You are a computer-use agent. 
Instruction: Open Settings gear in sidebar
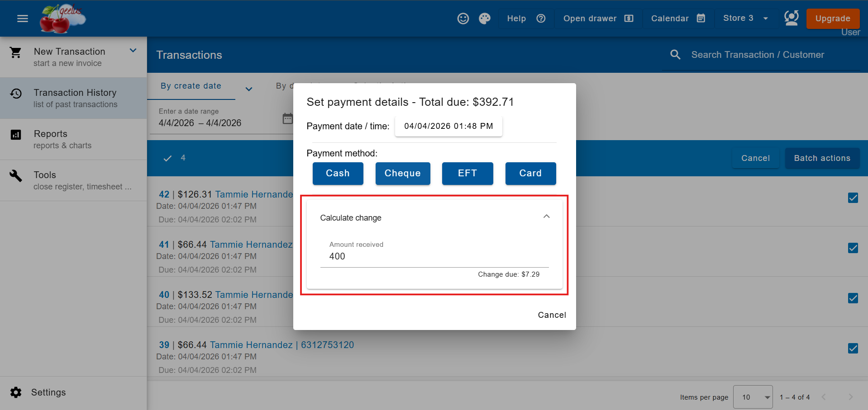pyautogui.click(x=16, y=392)
